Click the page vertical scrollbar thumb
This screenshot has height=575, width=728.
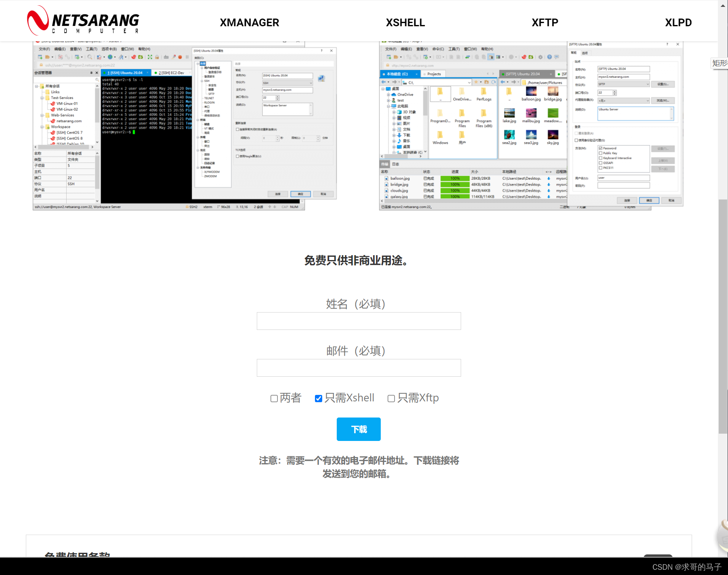coord(723,317)
